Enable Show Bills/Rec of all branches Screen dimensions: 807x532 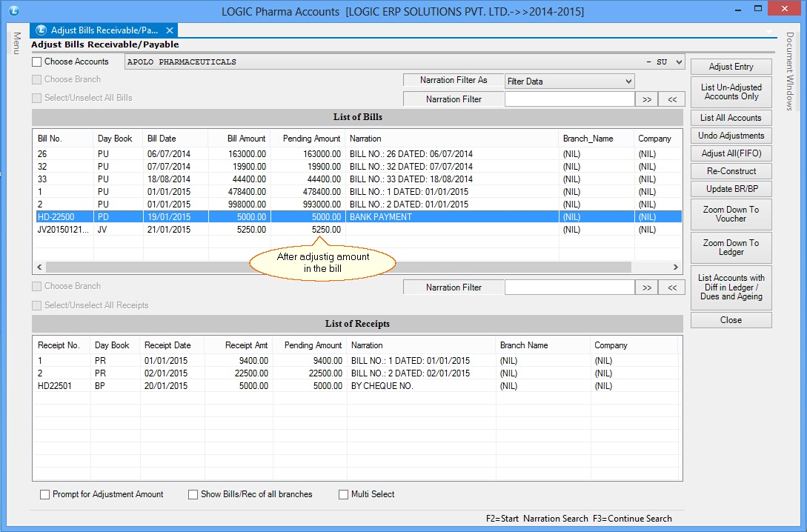tap(193, 494)
